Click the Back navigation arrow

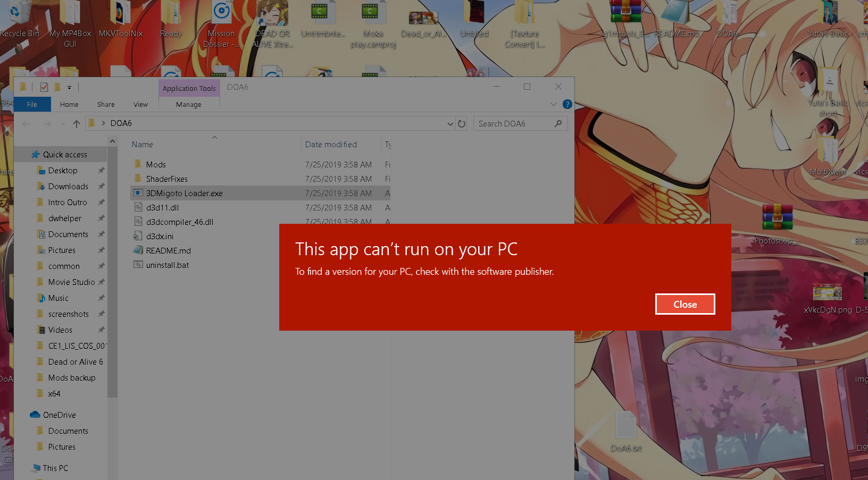[x=27, y=123]
